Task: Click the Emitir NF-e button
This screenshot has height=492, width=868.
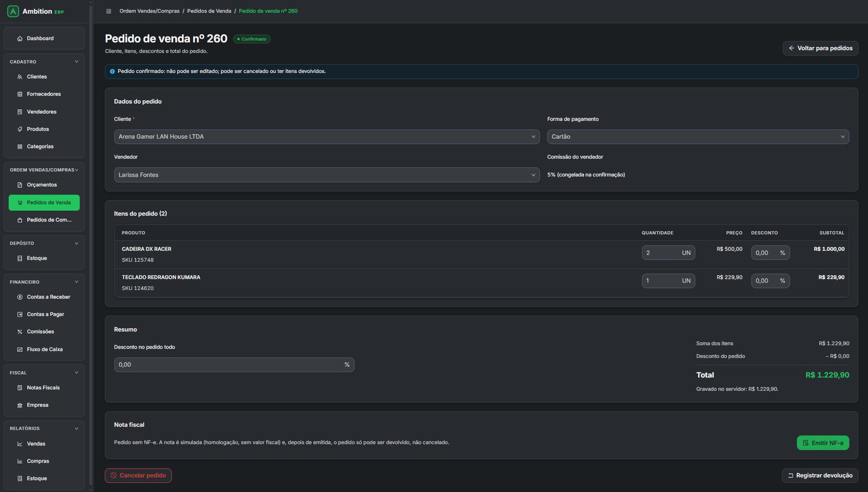Action: pos(822,443)
